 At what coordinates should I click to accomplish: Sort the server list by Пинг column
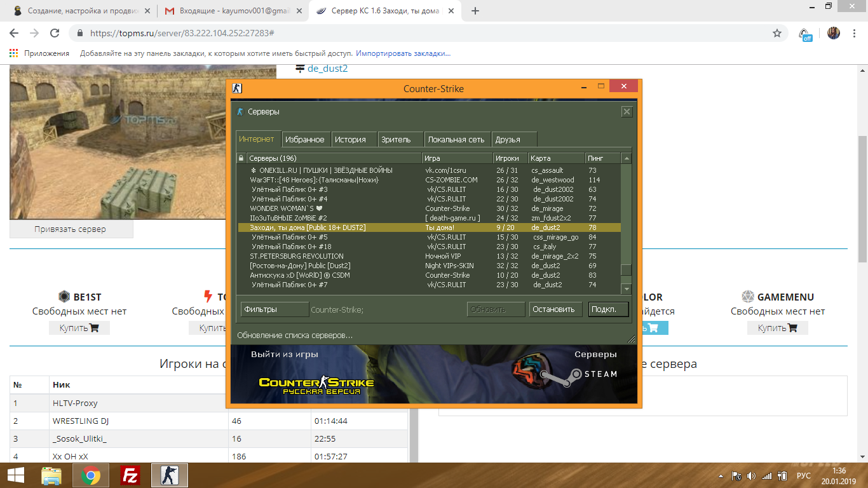click(x=602, y=158)
